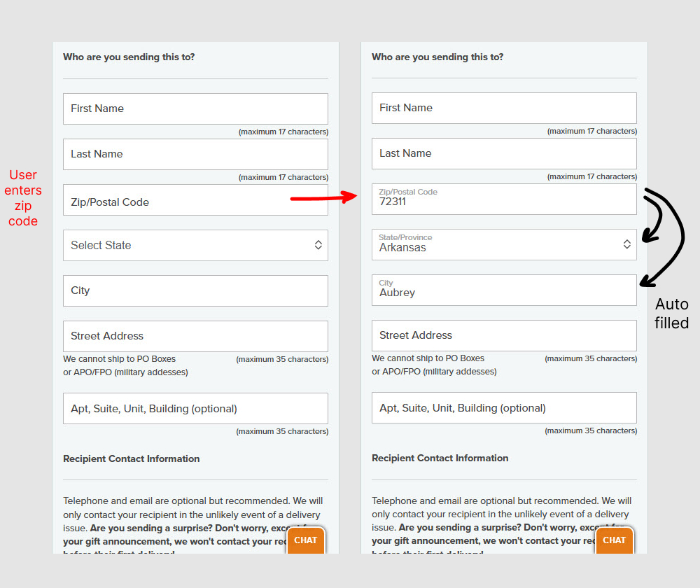The width and height of the screenshot is (700, 588).
Task: Click Last Name field in right form
Action: pos(504,153)
